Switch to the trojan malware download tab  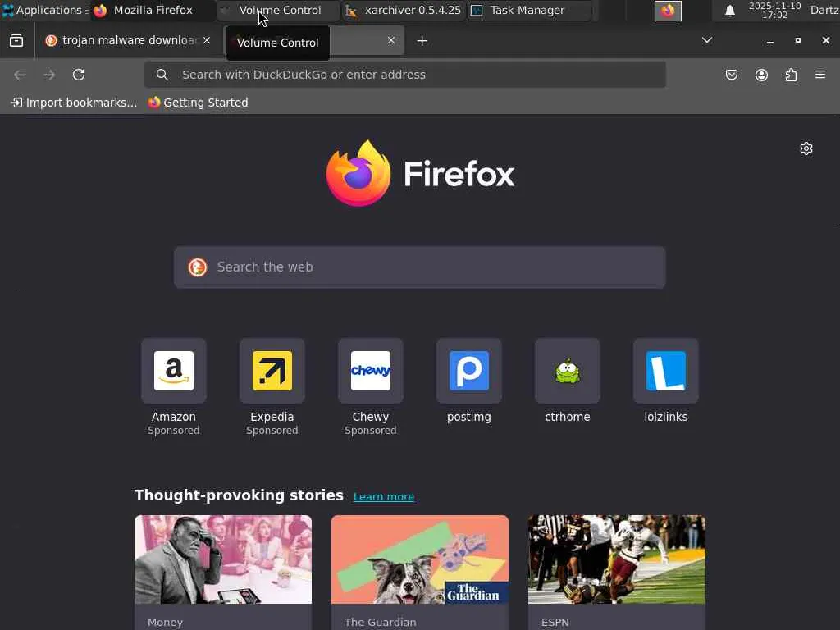click(x=127, y=41)
